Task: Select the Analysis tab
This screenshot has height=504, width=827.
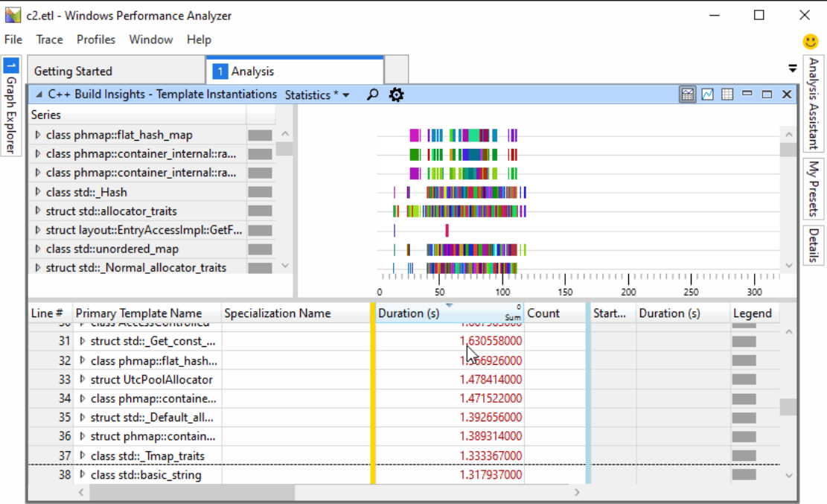Action: 295,71
